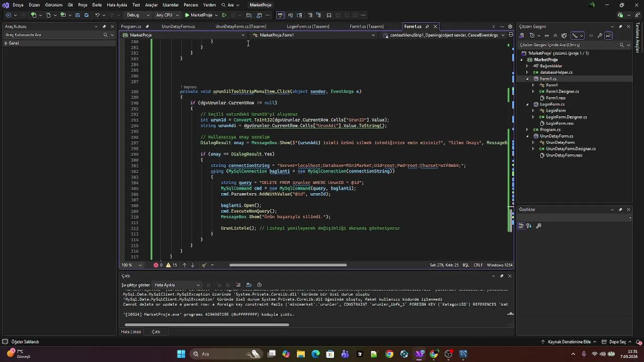This screenshot has width=644, height=362.
Task: Open Solution Explorer properties wrench icon
Action: pyautogui.click(x=600, y=36)
